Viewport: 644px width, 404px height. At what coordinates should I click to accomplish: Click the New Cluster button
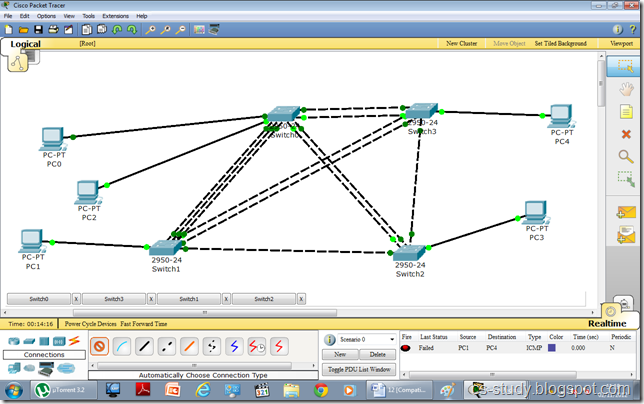[462, 43]
